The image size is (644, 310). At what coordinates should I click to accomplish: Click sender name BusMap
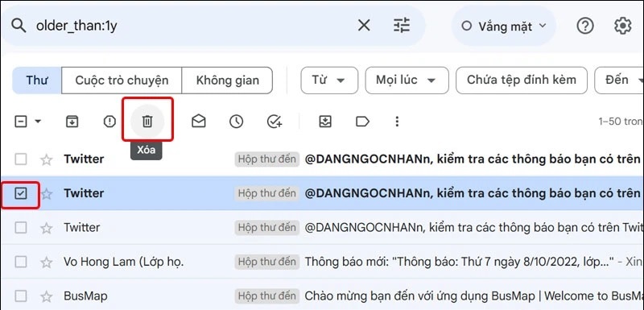click(85, 296)
